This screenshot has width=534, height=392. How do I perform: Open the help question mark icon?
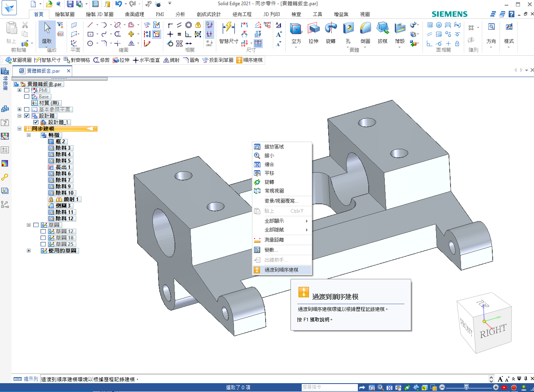click(512, 14)
